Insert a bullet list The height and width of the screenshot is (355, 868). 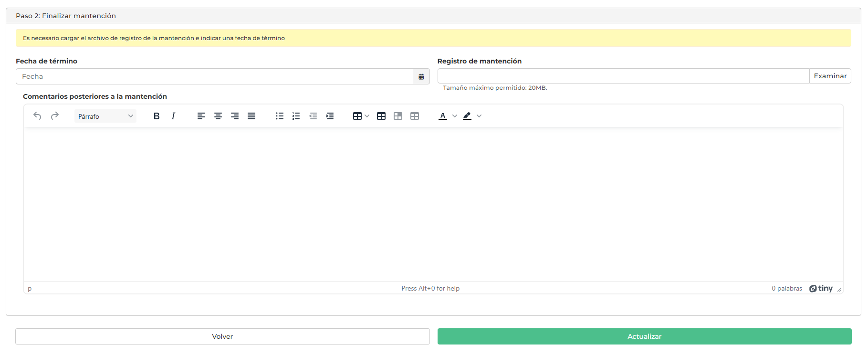[x=280, y=116]
